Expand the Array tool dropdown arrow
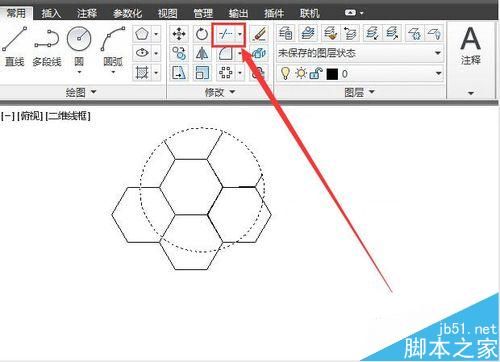 pos(240,72)
